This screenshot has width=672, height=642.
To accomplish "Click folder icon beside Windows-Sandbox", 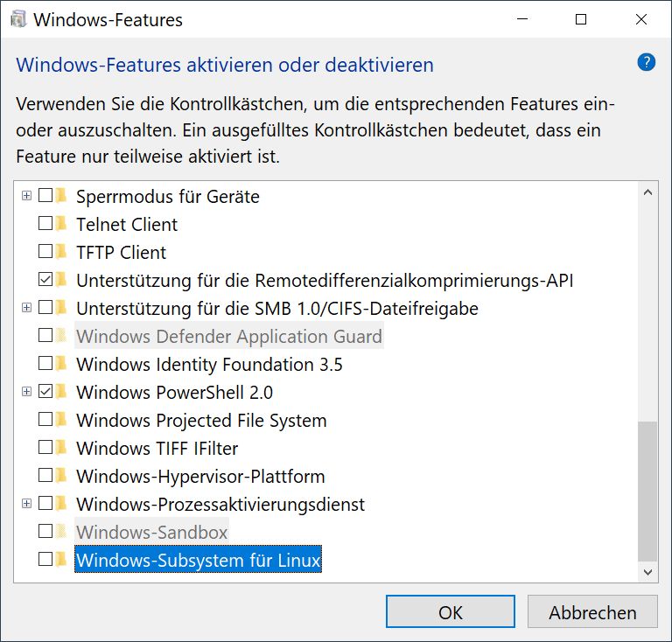I will click(x=61, y=532).
